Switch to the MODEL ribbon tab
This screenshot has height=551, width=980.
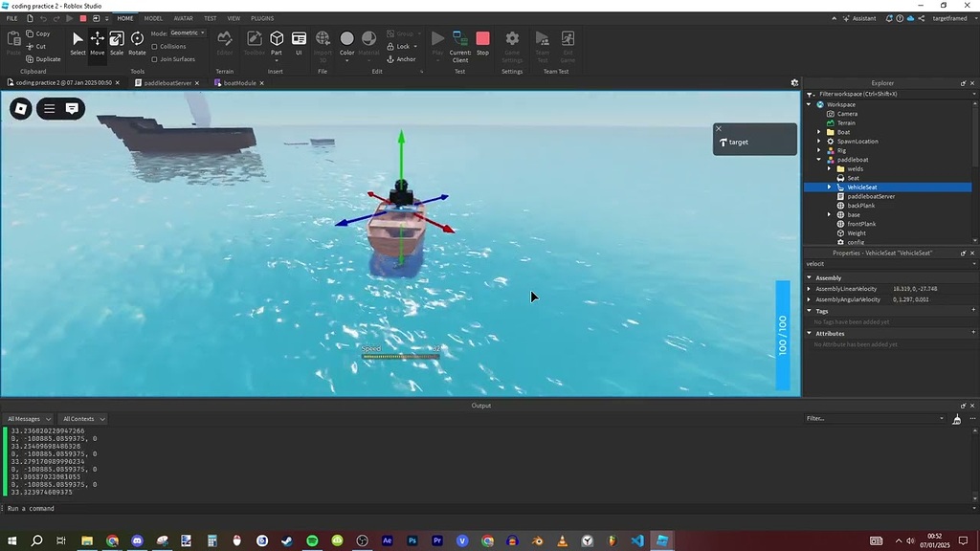tap(153, 17)
